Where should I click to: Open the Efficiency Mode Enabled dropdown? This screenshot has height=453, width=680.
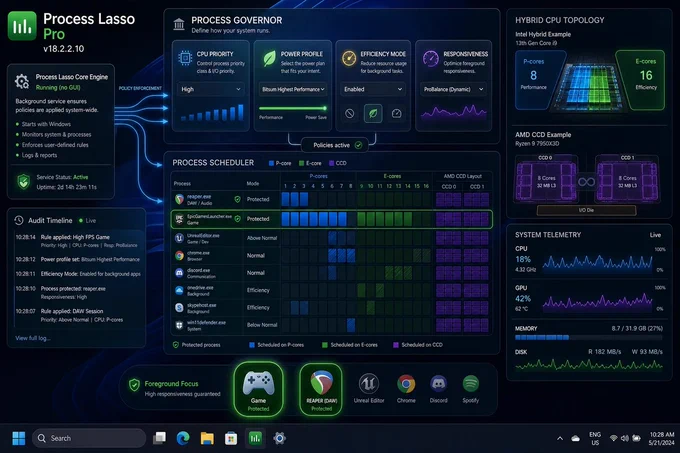pyautogui.click(x=373, y=89)
